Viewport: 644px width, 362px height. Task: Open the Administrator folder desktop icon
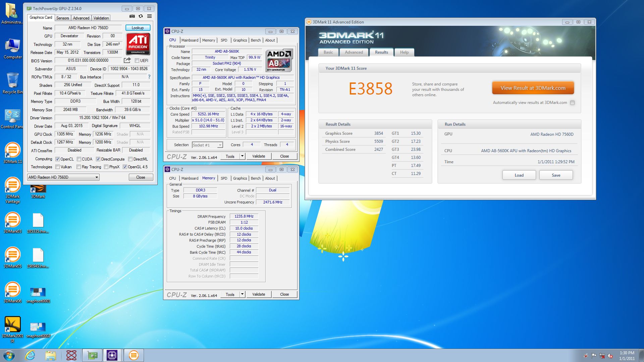coord(12,13)
